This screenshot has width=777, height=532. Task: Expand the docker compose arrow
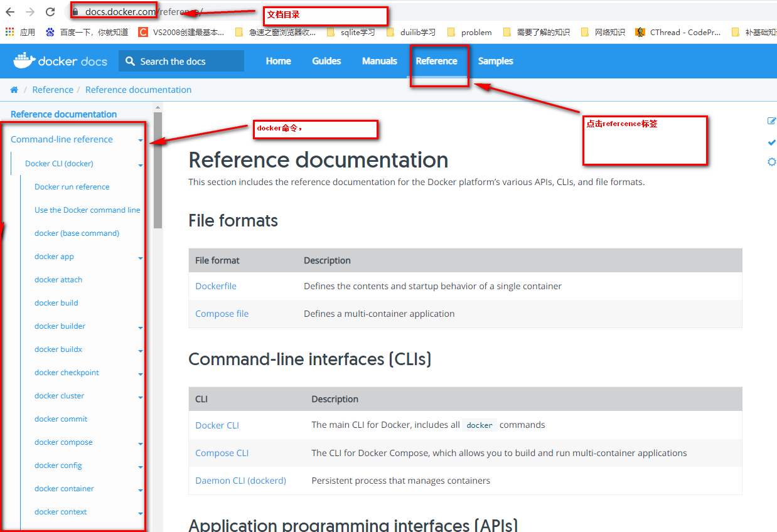[141, 444]
